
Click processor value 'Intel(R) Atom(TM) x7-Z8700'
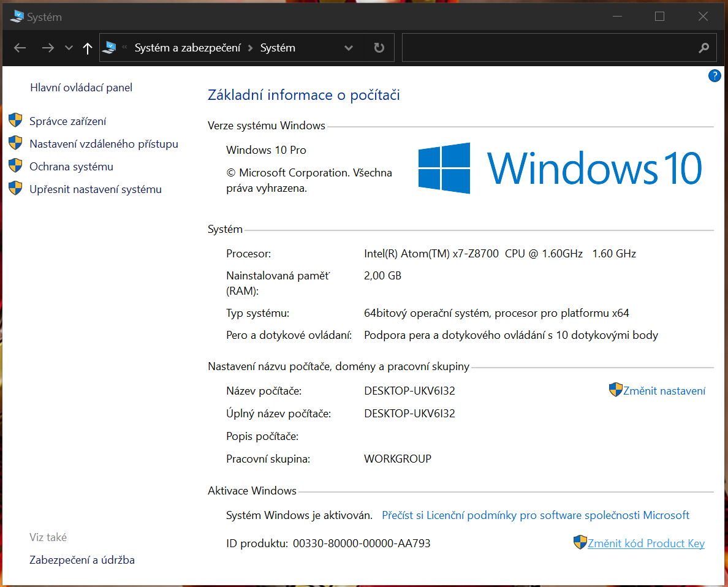(x=431, y=254)
